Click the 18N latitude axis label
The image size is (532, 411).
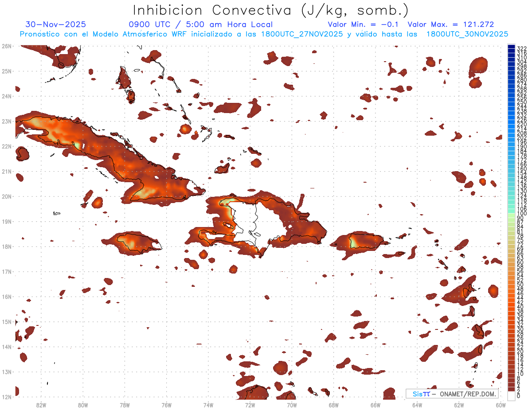[7, 247]
